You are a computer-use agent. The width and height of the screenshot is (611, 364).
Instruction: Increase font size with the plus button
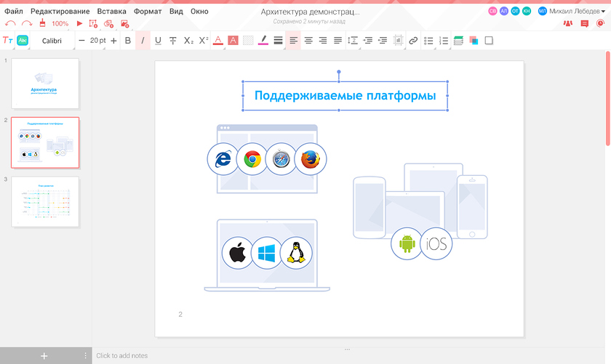click(x=113, y=41)
